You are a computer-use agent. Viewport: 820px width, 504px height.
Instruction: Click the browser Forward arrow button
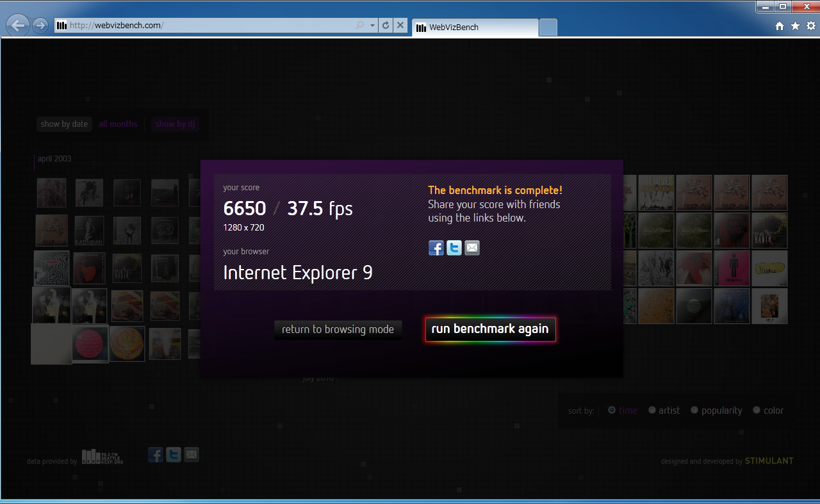pyautogui.click(x=40, y=26)
